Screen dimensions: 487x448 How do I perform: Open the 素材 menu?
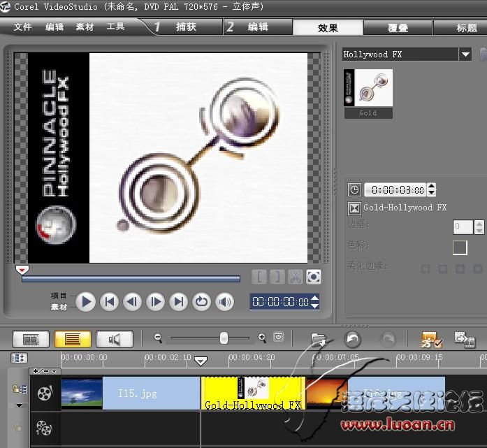pyautogui.click(x=85, y=27)
